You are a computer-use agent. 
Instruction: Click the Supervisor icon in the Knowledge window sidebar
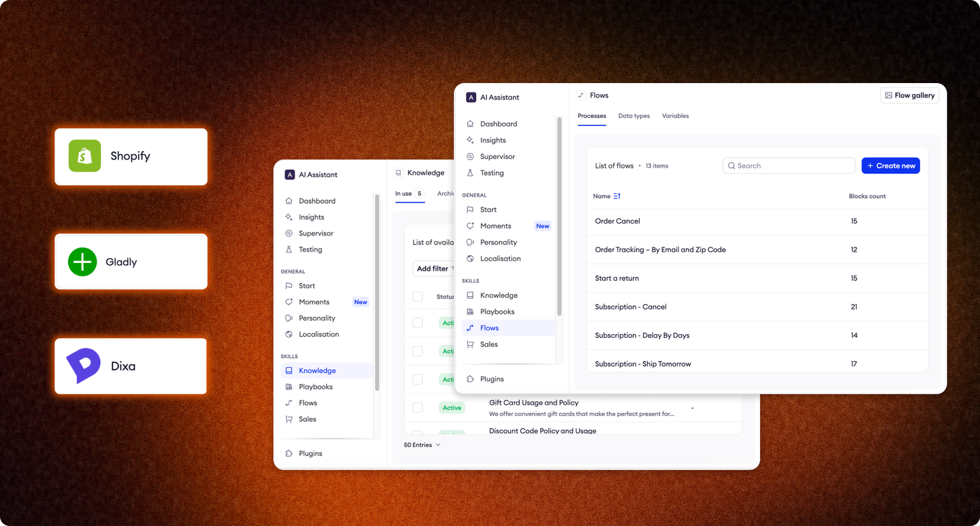pyautogui.click(x=289, y=233)
